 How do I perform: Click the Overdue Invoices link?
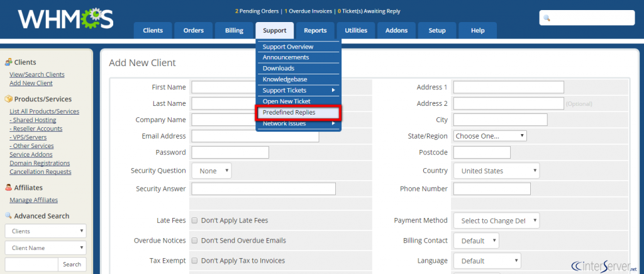pyautogui.click(x=308, y=11)
